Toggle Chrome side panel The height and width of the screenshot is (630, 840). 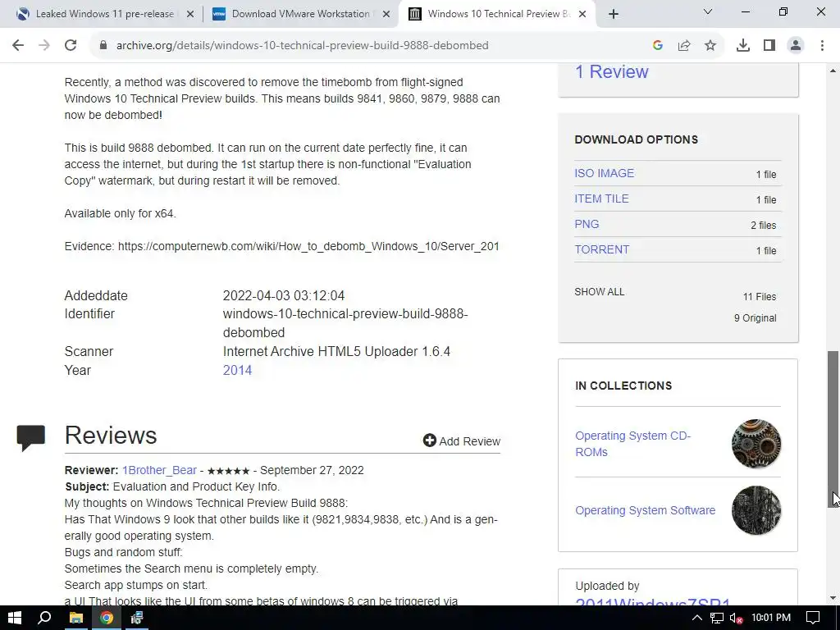pos(769,46)
